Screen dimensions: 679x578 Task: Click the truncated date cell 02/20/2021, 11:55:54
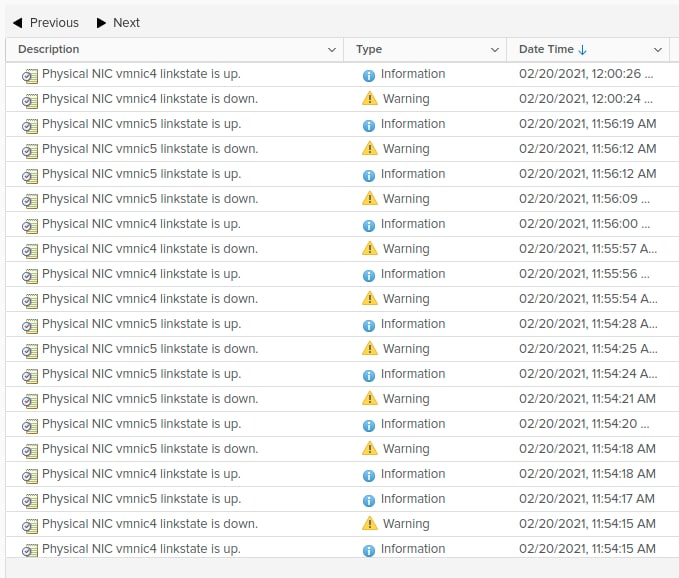(588, 299)
